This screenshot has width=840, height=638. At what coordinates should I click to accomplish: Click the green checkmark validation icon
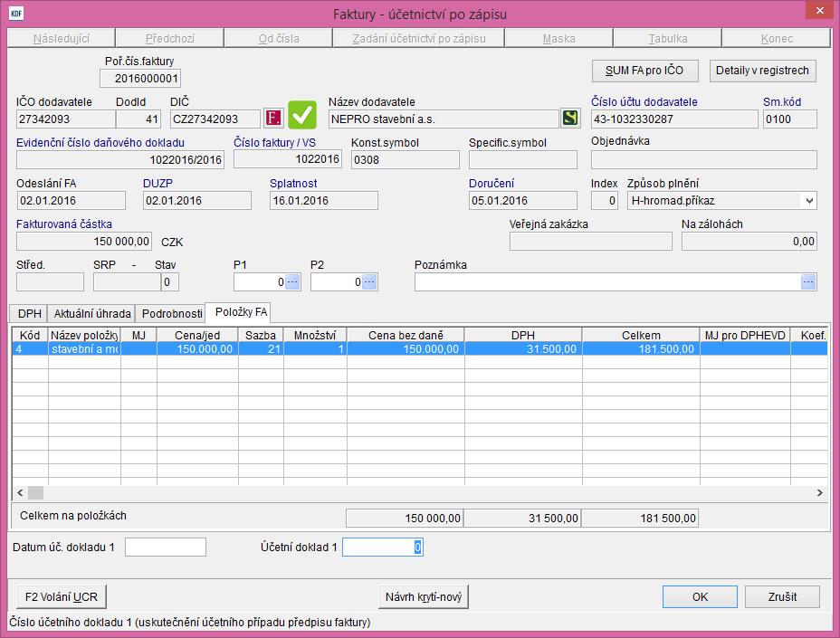pyautogui.click(x=302, y=115)
